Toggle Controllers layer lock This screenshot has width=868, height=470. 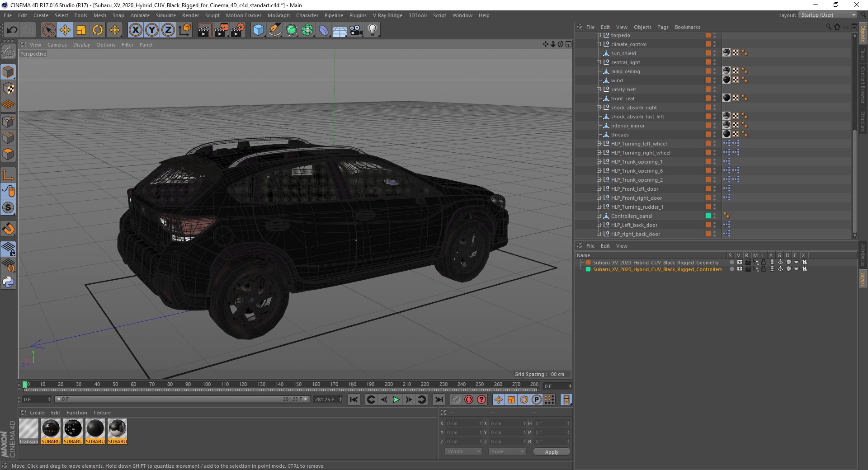click(x=764, y=269)
